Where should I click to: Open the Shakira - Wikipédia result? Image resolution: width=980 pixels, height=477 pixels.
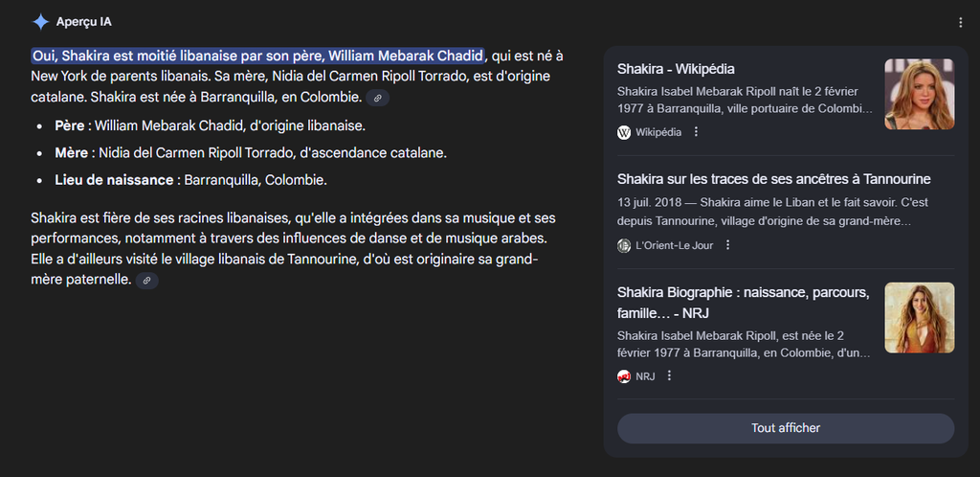point(676,69)
